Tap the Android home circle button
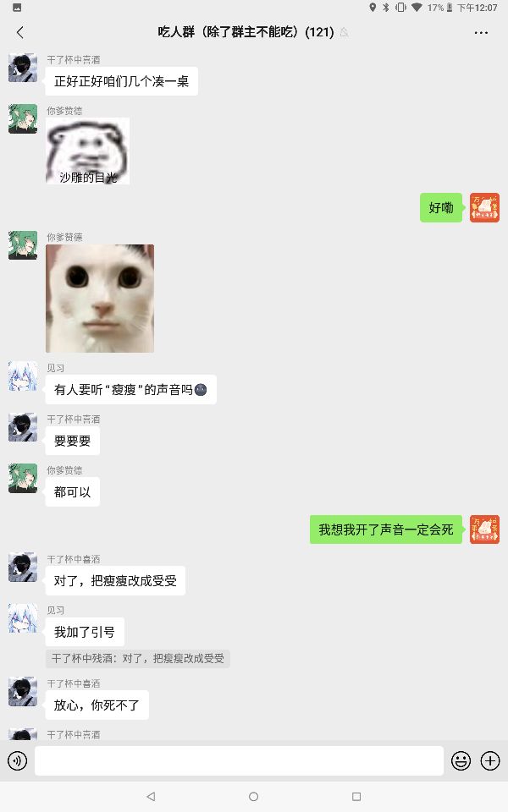Screen dimensions: 508x812 (253, 796)
